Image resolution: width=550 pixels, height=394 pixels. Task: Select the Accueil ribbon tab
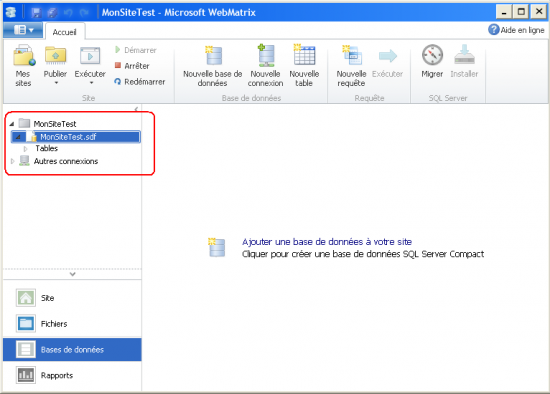tap(65, 32)
